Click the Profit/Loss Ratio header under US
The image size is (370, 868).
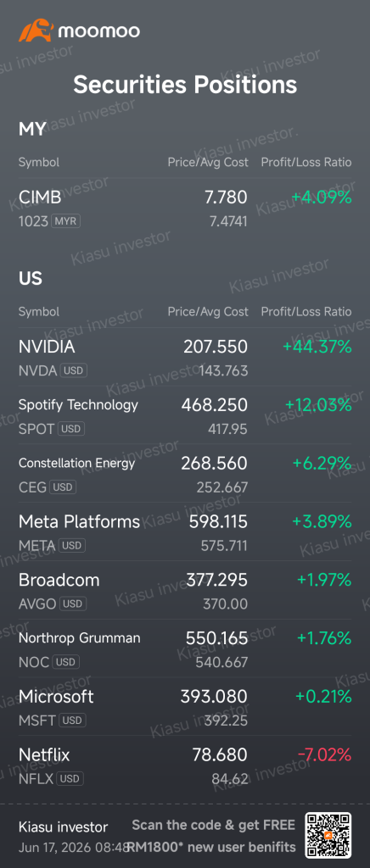tap(306, 312)
